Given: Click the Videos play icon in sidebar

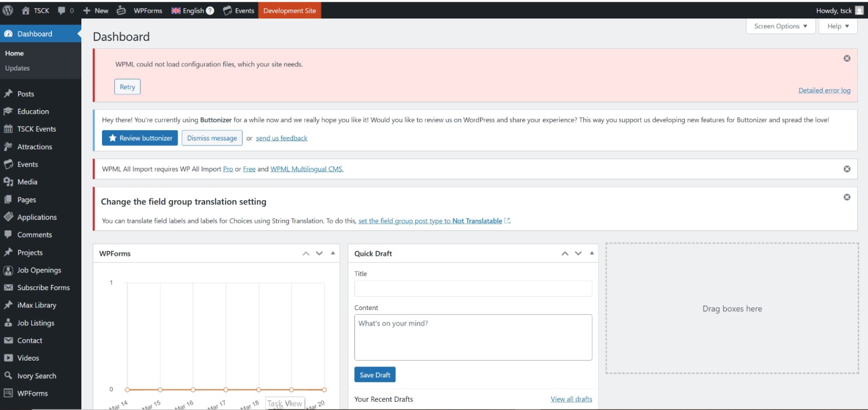Looking at the screenshot, I should (8, 358).
